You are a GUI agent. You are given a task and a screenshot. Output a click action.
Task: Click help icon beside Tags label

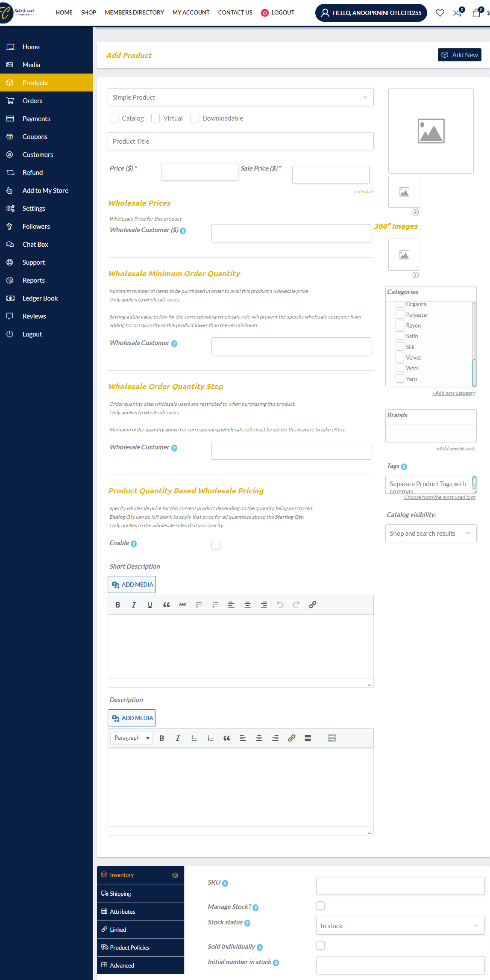tap(404, 467)
